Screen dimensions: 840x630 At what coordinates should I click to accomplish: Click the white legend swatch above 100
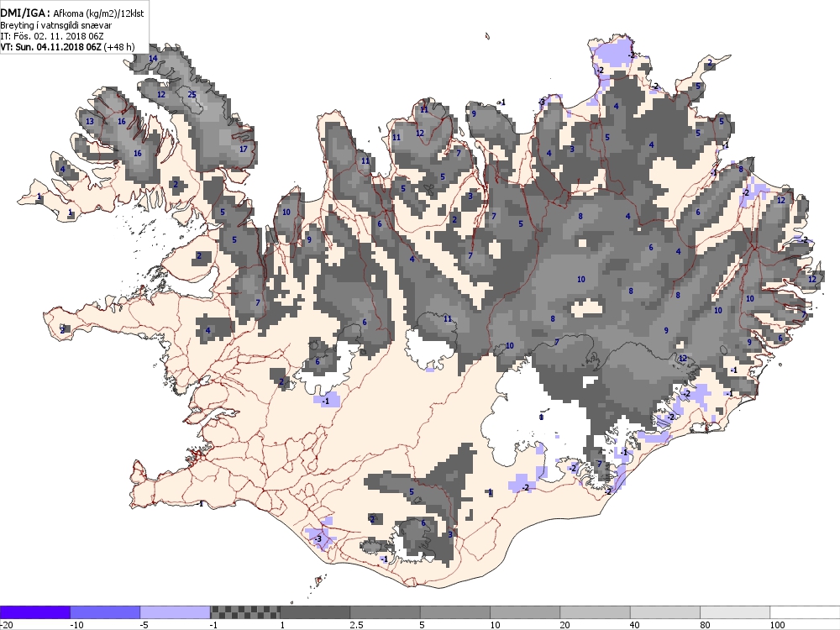[x=806, y=612]
